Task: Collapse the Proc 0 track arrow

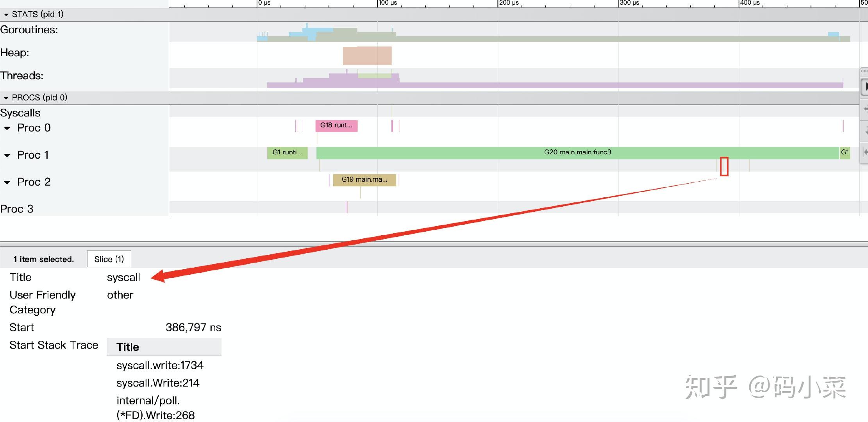Action: (7, 128)
